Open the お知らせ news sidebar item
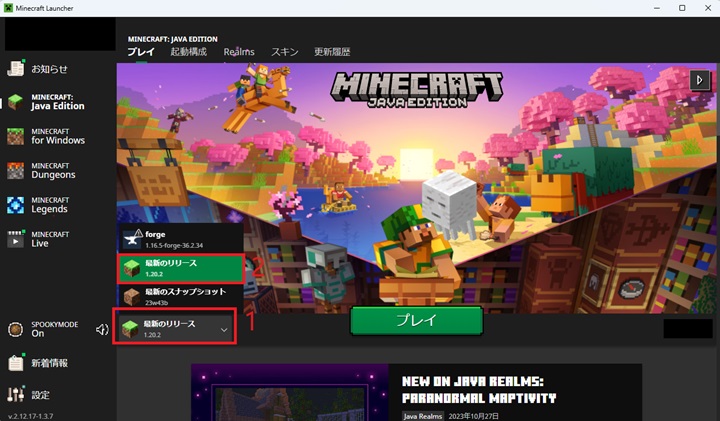This screenshot has width=720, height=421. (x=38, y=69)
